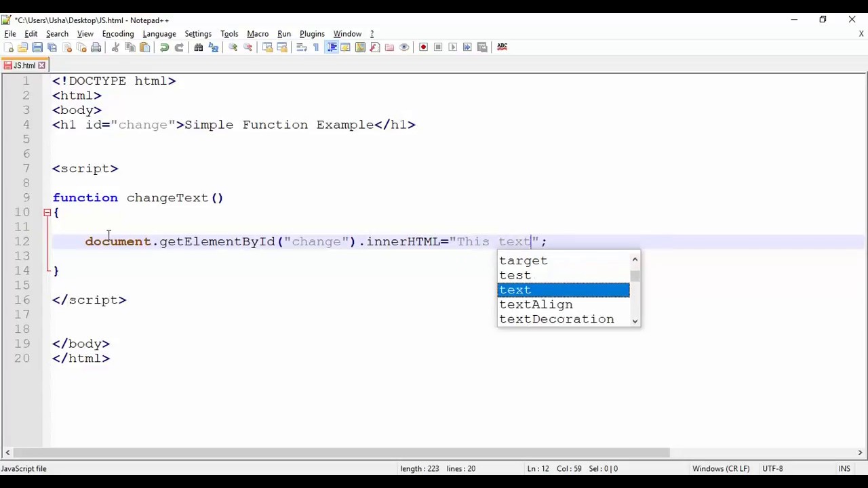Toggle the Indent Guide toolbar icon

(x=332, y=47)
